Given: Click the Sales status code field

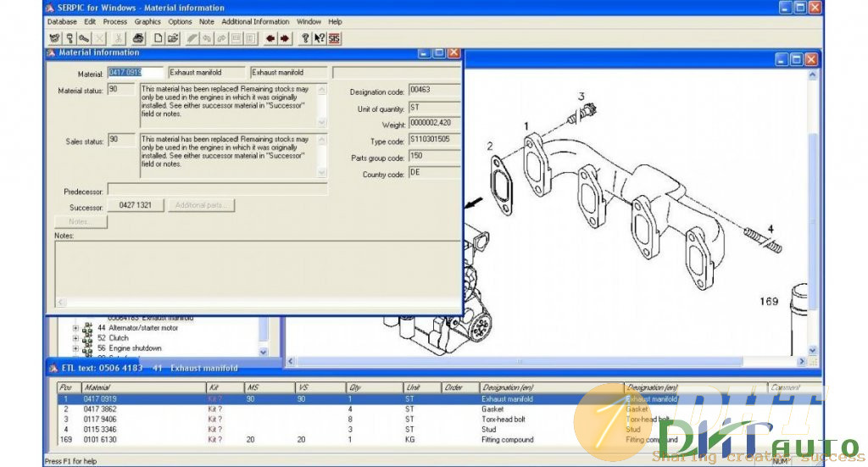Looking at the screenshot, I should point(121,140).
